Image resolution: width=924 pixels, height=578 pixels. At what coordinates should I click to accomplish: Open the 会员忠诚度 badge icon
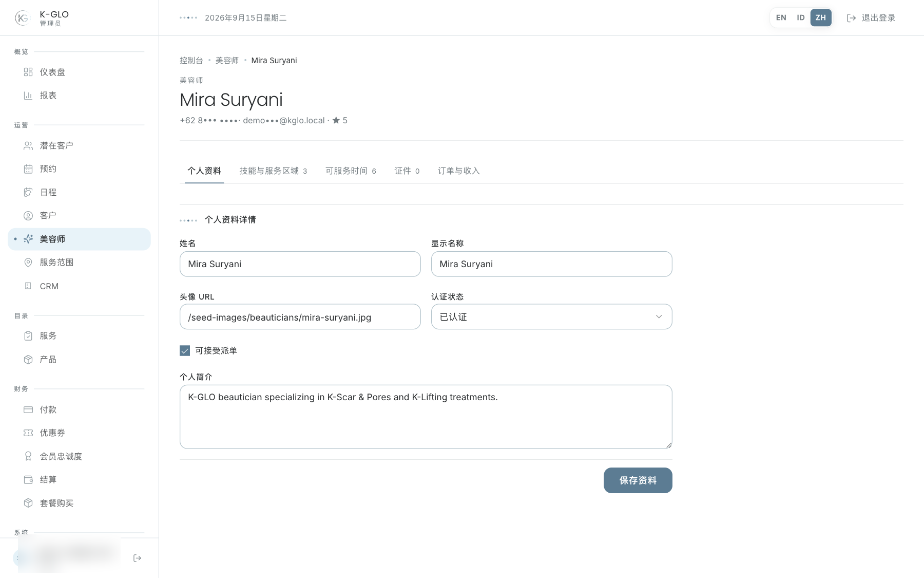tap(28, 456)
